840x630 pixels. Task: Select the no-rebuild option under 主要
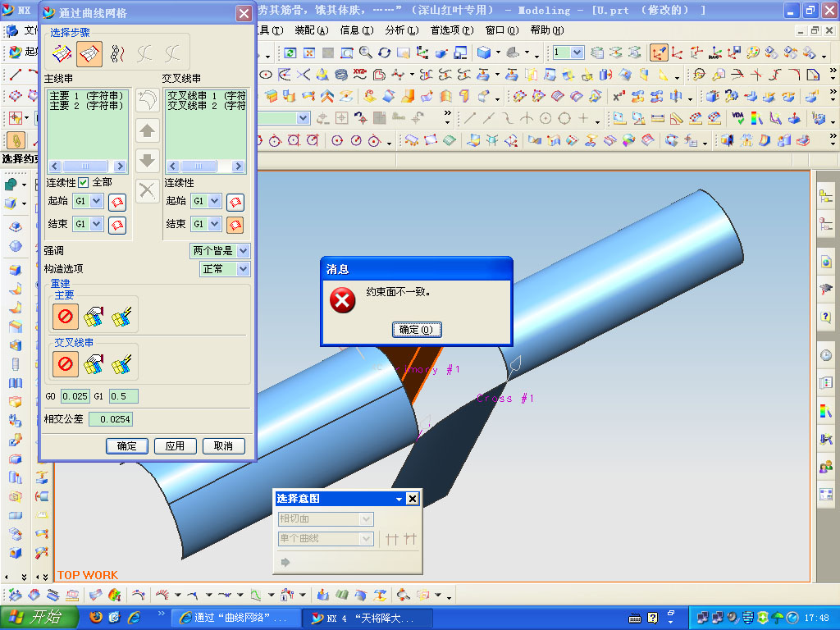pos(66,316)
